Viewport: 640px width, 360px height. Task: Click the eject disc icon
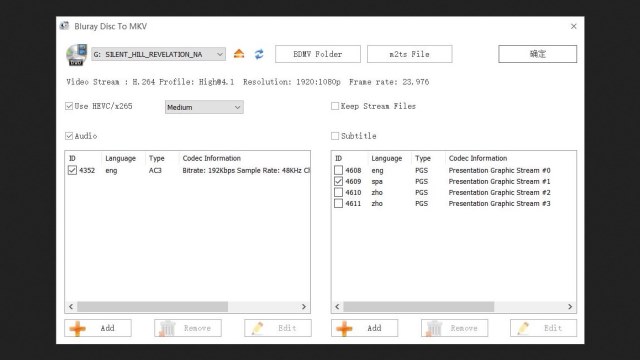[239, 54]
